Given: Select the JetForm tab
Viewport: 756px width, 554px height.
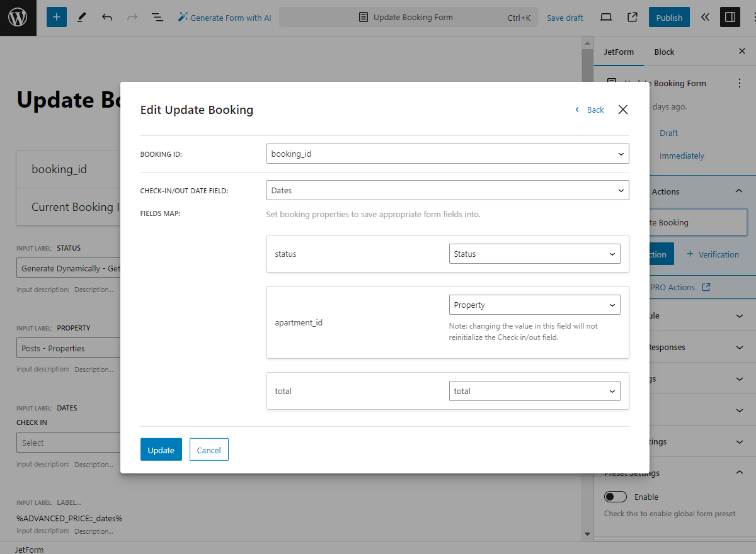Looking at the screenshot, I should [619, 52].
